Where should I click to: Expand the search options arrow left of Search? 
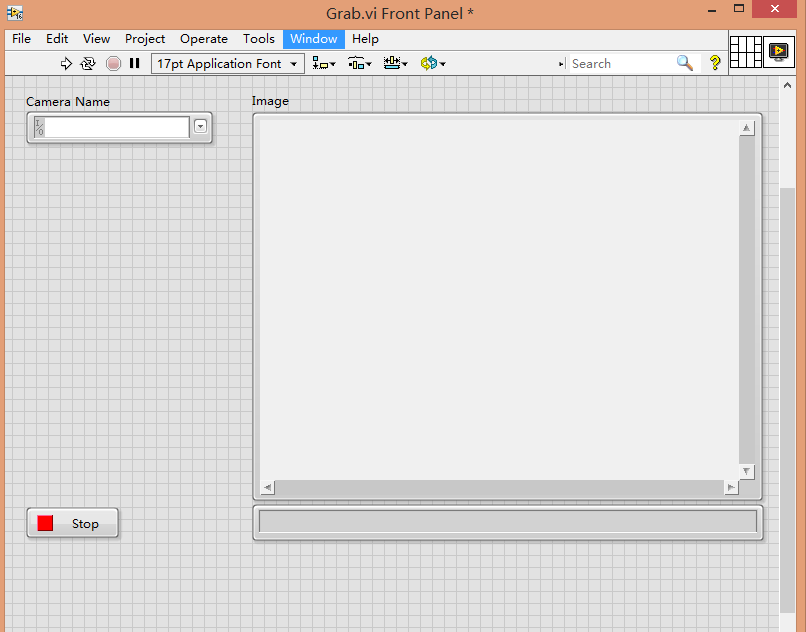click(562, 64)
